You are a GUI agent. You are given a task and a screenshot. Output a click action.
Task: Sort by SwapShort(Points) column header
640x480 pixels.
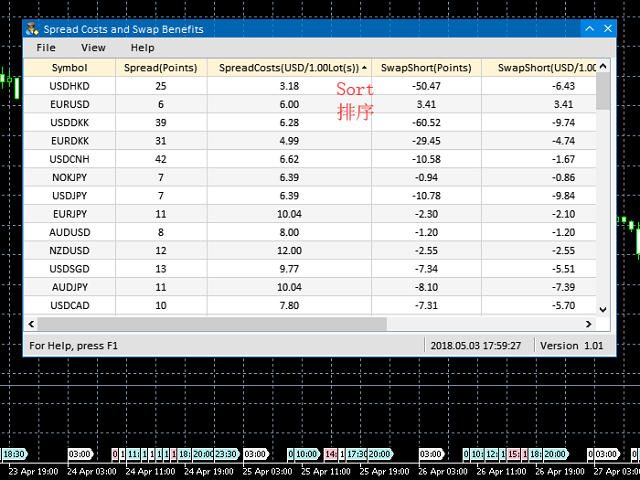tap(426, 67)
